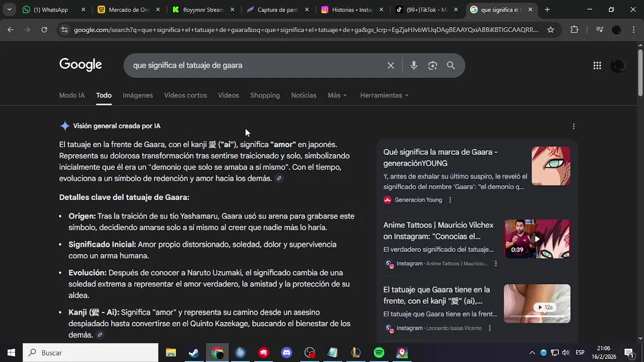Click the magnifying glass search button

point(451,65)
